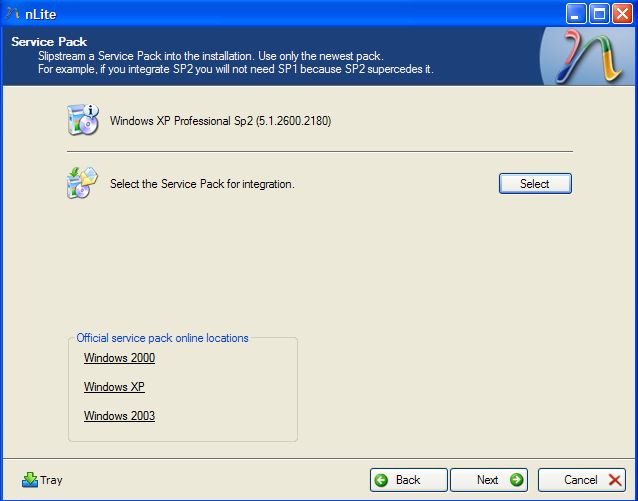638x501 pixels.
Task: Click the service pack integration icon
Action: [x=82, y=183]
